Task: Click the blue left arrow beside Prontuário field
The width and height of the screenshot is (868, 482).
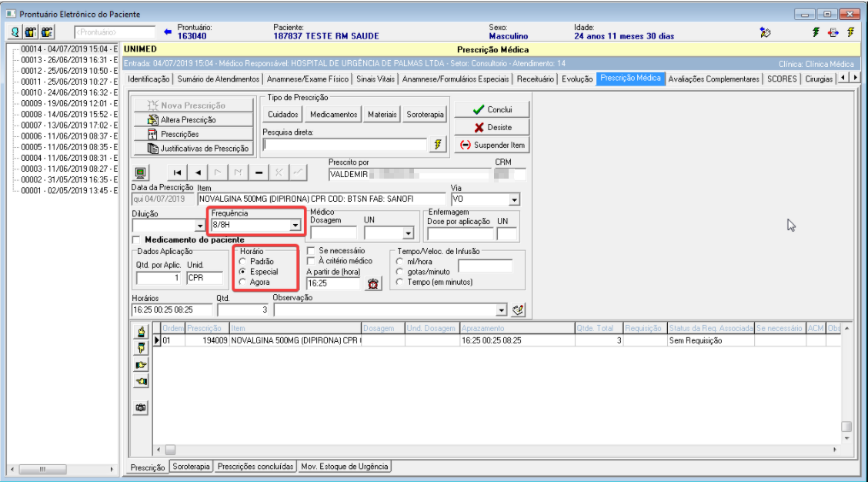Action: (x=168, y=32)
